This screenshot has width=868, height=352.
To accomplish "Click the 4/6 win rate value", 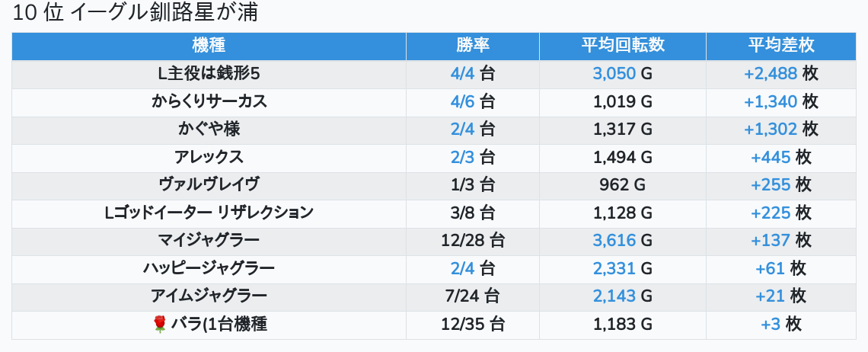I will pyautogui.click(x=462, y=101).
